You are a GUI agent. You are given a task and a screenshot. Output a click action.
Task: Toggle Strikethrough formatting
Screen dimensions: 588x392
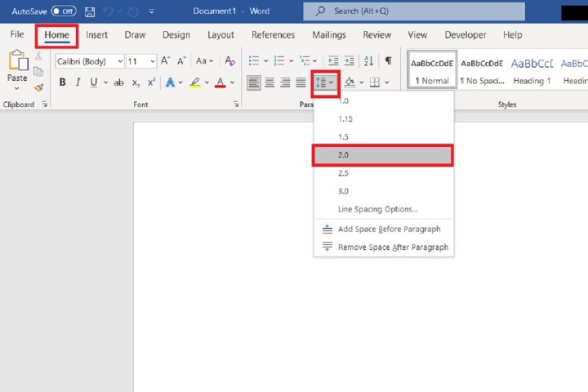coord(119,82)
